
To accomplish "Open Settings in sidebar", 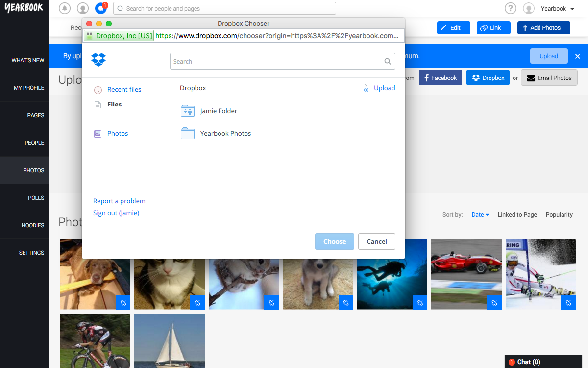I will click(x=24, y=253).
